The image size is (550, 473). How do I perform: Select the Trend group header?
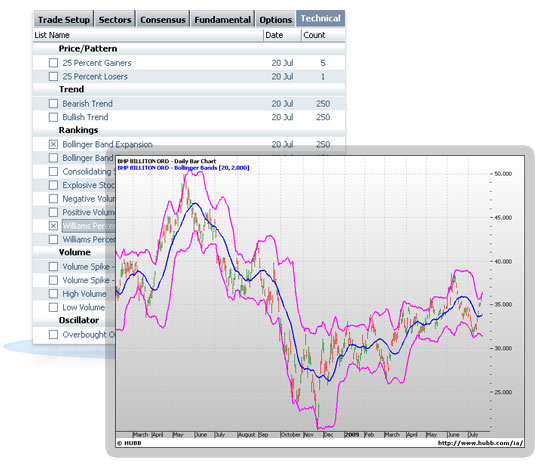(71, 89)
